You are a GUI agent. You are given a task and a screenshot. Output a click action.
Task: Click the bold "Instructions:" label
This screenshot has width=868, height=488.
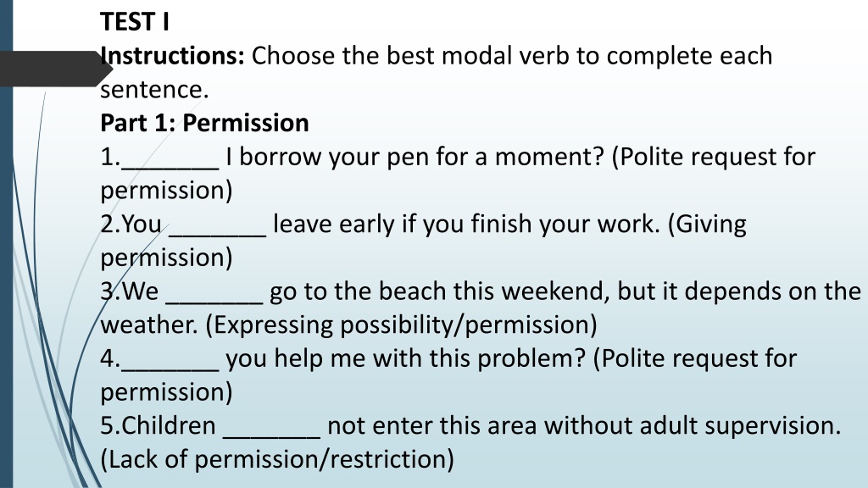click(x=172, y=56)
